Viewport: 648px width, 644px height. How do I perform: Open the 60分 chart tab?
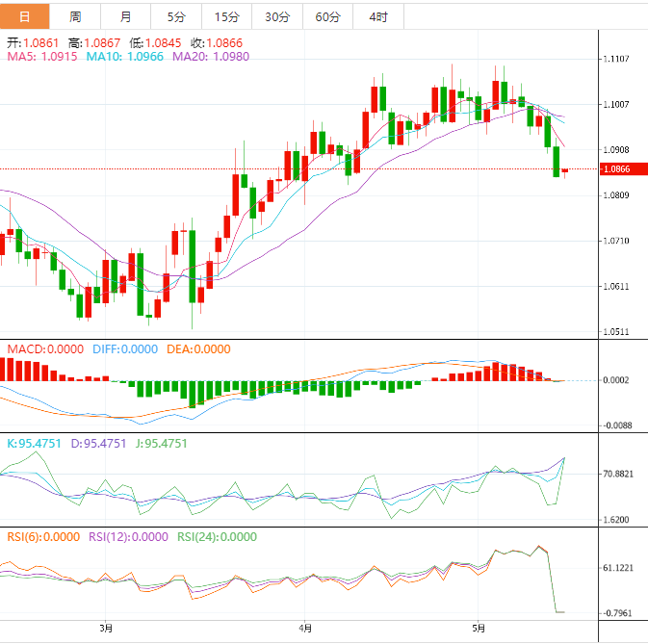(x=327, y=16)
